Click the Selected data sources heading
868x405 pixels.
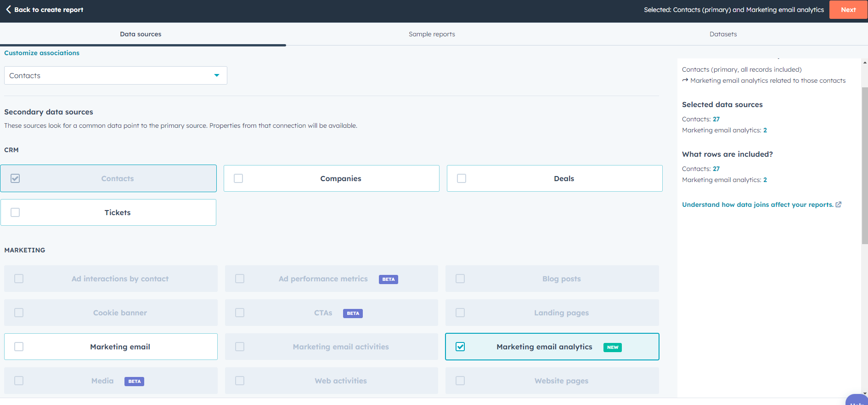722,104
